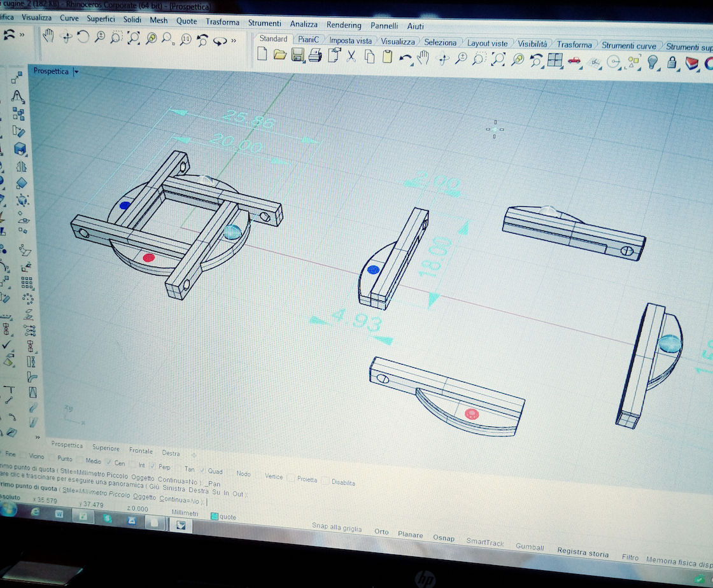
Task: Enable the Vicino osnap checkbox
Action: [x=23, y=455]
